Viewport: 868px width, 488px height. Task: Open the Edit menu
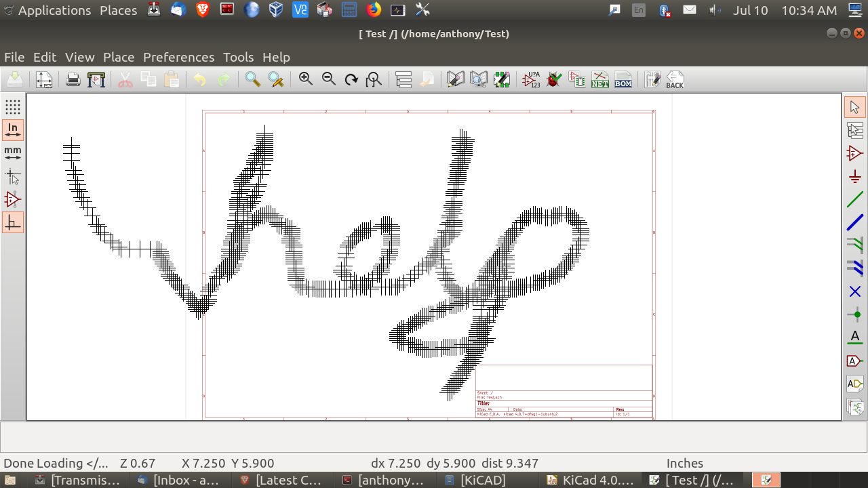pos(45,57)
